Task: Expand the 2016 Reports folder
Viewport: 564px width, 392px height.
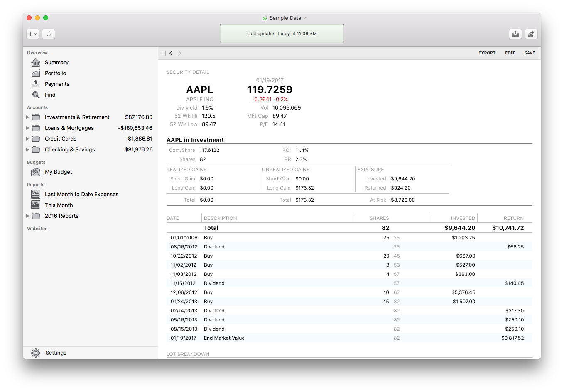Action: pyautogui.click(x=28, y=216)
